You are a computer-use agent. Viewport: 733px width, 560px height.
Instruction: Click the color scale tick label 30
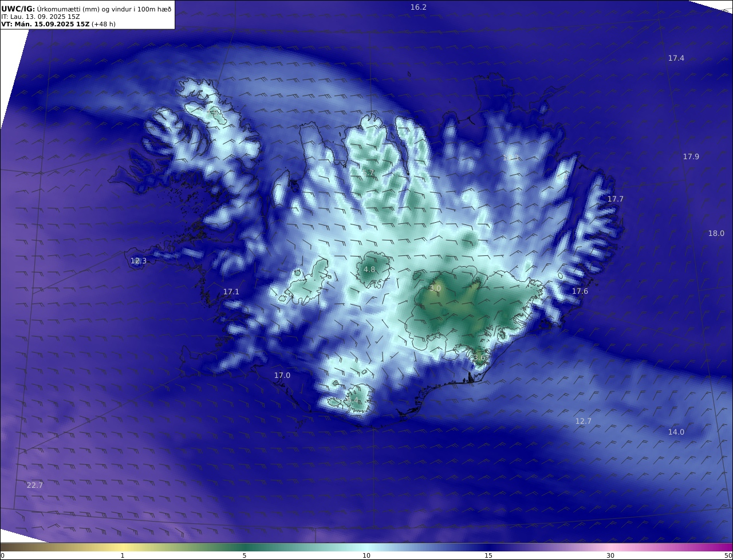(x=610, y=555)
